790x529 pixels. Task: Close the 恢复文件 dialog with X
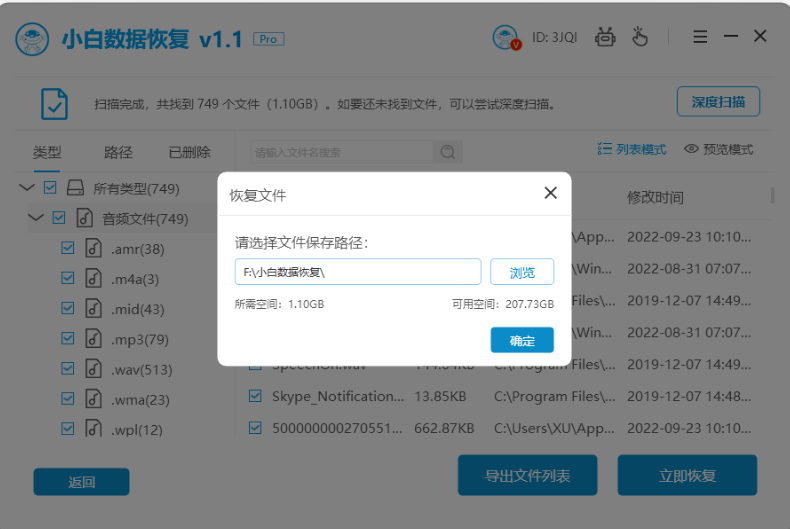click(550, 193)
